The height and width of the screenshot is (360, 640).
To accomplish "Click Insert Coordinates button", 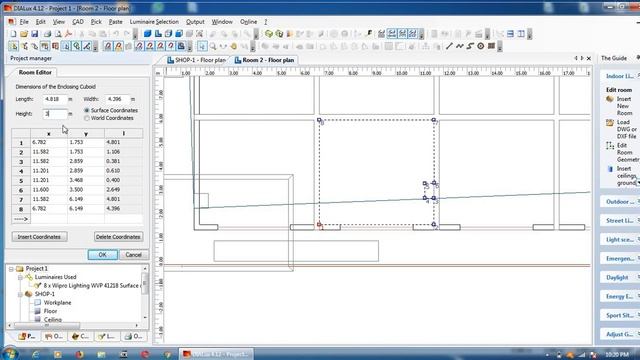I will [39, 237].
